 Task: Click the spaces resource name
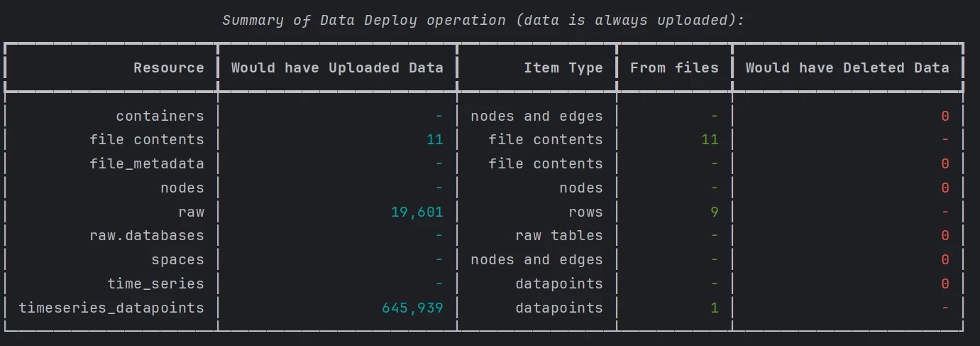[x=177, y=260]
